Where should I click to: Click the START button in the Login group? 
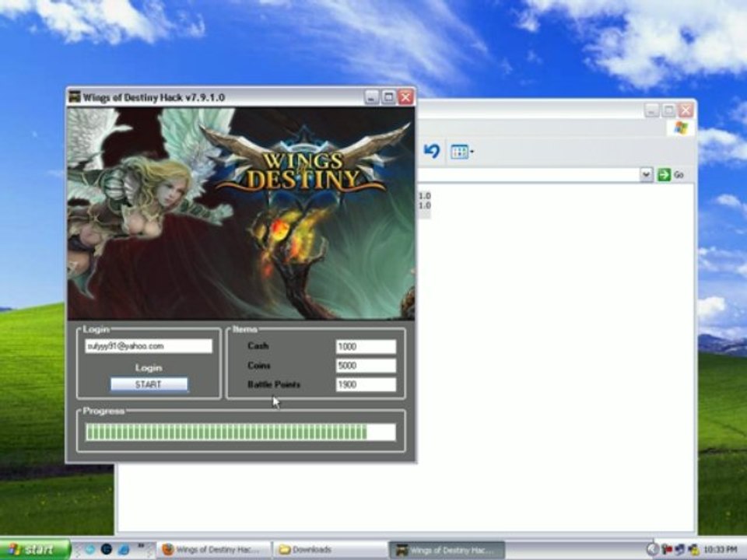[149, 384]
